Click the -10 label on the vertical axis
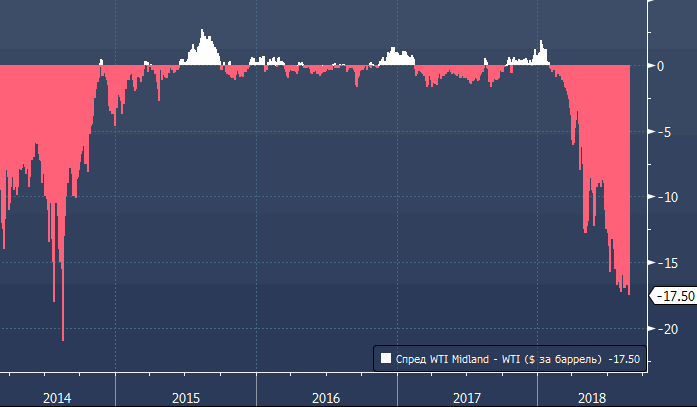 [x=662, y=197]
